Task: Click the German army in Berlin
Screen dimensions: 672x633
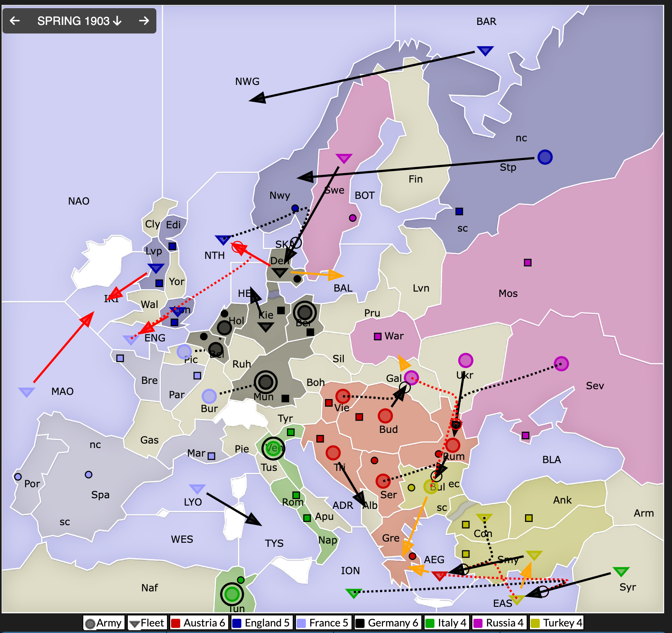Action: click(305, 313)
